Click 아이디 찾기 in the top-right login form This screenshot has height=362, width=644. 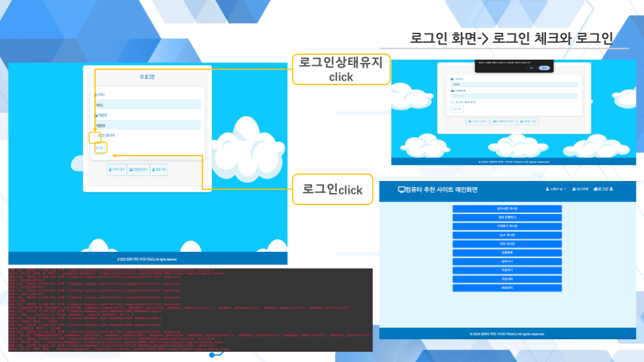pyautogui.click(x=479, y=122)
